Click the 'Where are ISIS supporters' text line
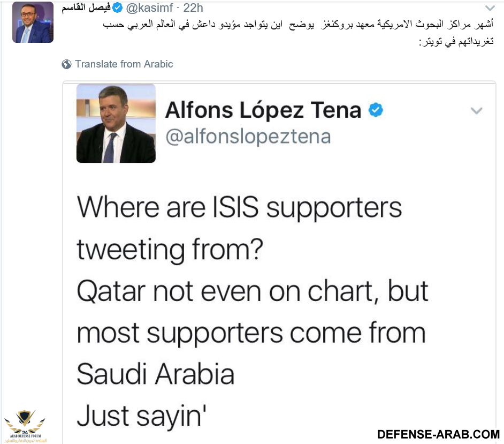504x444 pixels. tap(239, 208)
